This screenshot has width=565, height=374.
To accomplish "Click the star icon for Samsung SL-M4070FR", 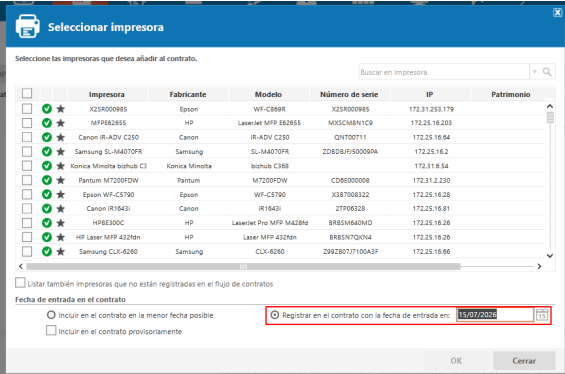I will tap(61, 151).
